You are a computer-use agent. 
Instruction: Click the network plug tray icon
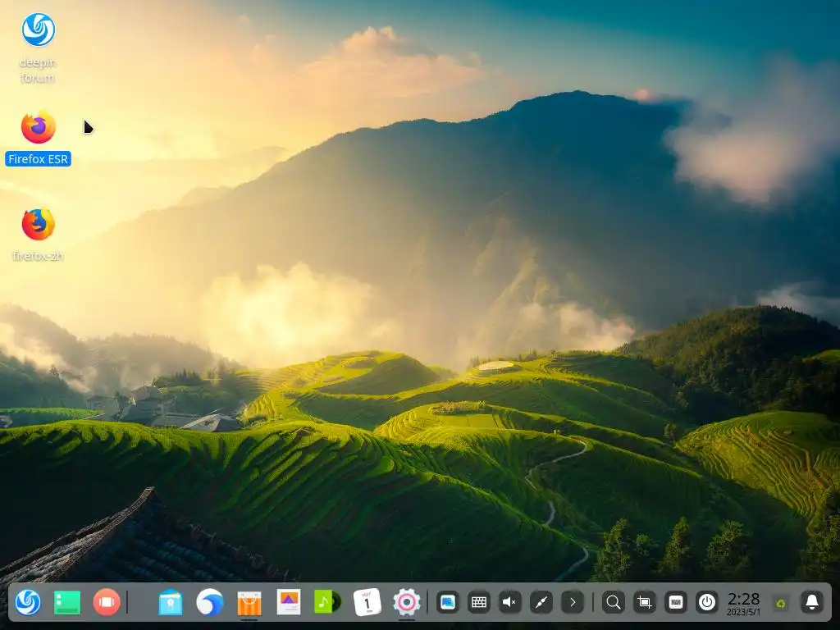[541, 603]
